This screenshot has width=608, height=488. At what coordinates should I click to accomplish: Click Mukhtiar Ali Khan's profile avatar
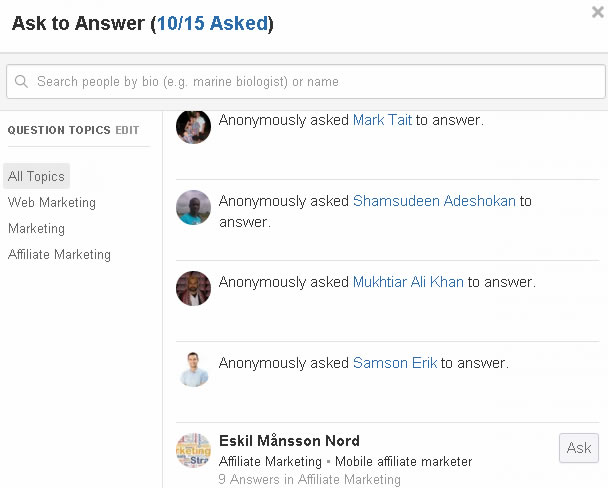tap(193, 289)
